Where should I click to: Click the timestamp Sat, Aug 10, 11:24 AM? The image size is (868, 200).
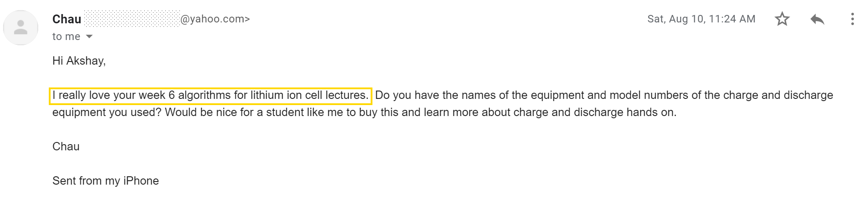[x=701, y=19]
